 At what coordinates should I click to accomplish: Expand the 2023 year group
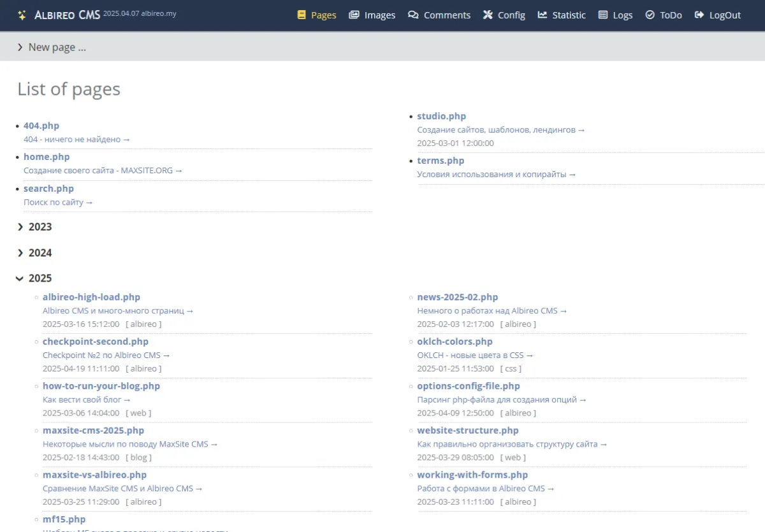[x=40, y=227]
